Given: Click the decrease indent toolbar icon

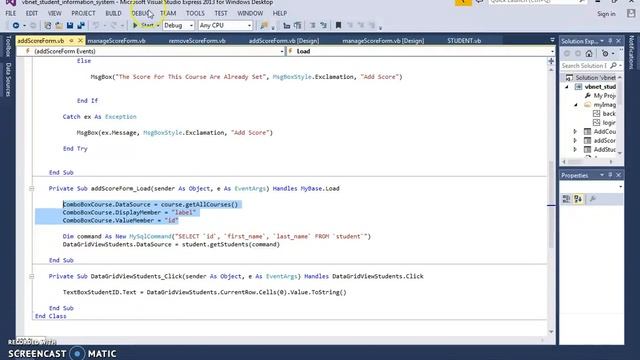Looking at the screenshot, I should coord(287,25).
